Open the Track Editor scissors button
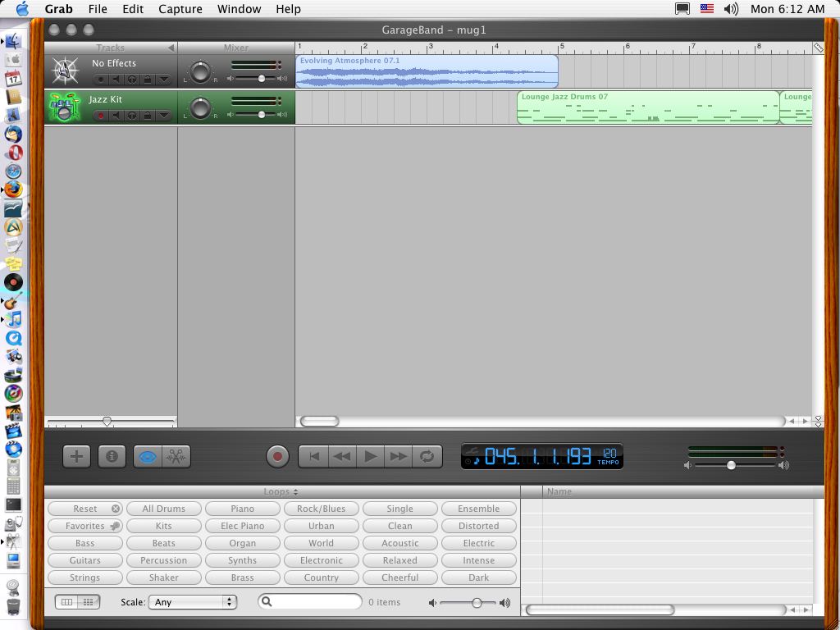 pos(176,456)
